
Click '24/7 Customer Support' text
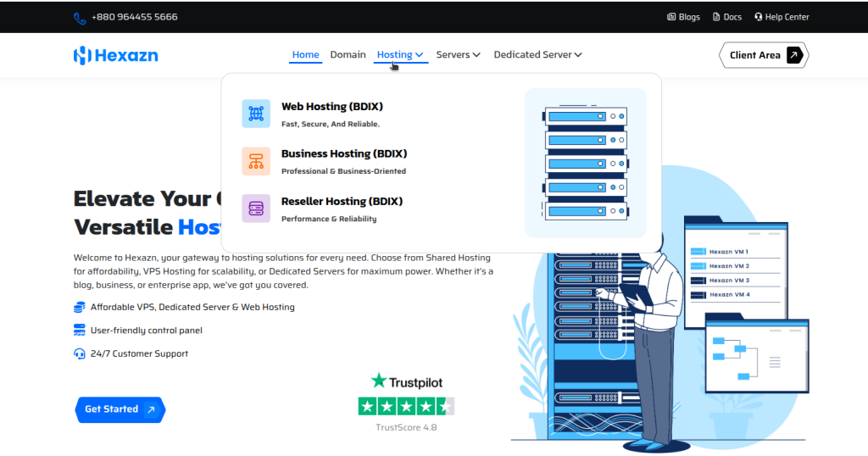click(x=140, y=353)
